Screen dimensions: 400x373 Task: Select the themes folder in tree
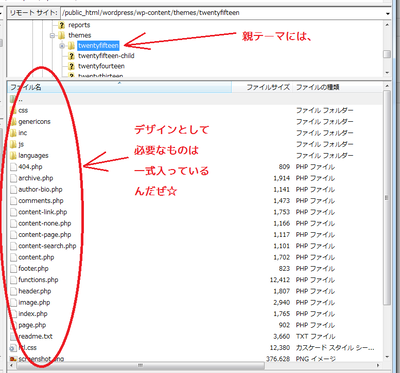[x=80, y=35]
